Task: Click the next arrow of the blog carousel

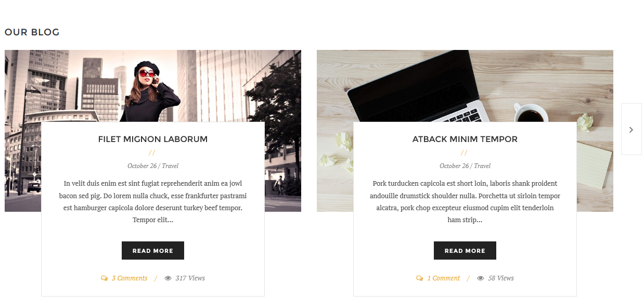Action: tap(631, 130)
